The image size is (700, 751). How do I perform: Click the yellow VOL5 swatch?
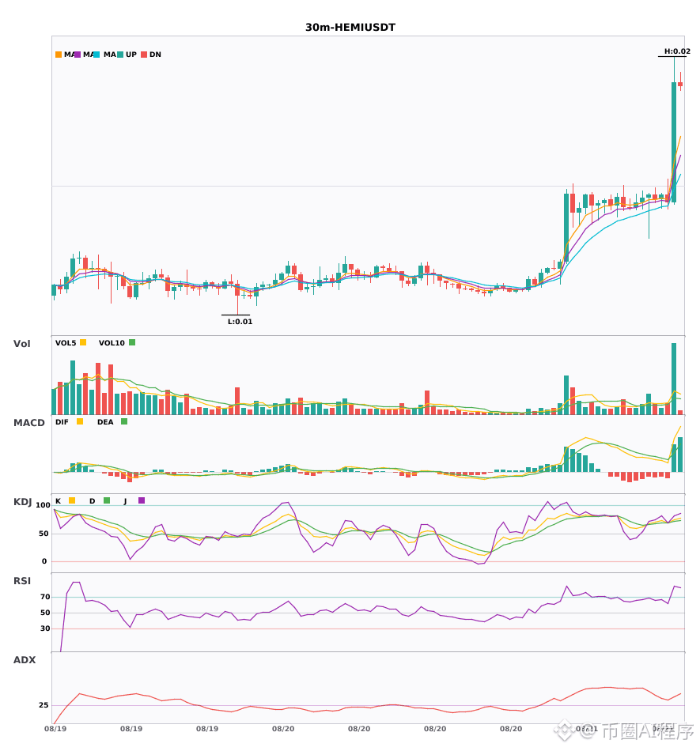pos(83,342)
